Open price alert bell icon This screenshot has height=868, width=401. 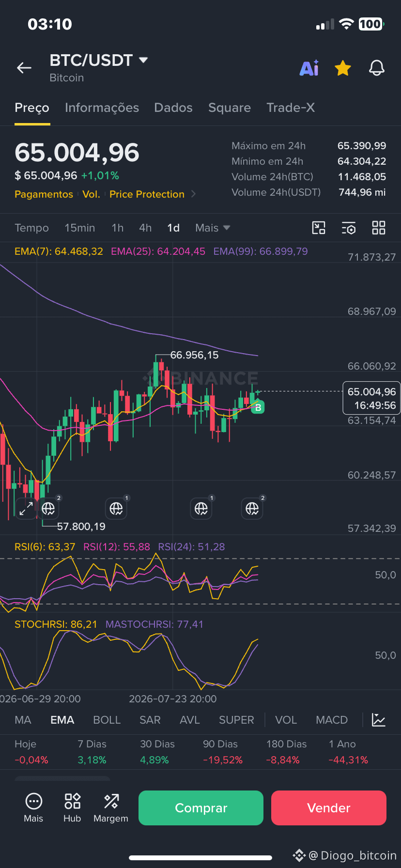tap(377, 68)
